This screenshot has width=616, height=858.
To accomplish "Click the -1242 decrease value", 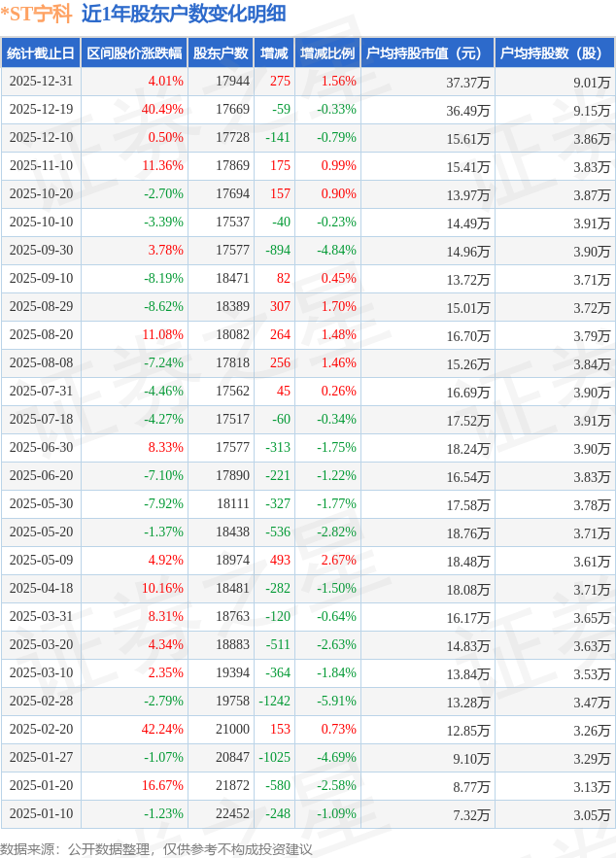I will coord(274,702).
